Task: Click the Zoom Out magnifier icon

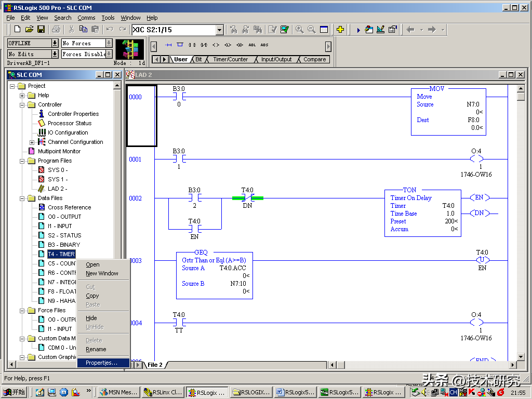Action: point(311,30)
